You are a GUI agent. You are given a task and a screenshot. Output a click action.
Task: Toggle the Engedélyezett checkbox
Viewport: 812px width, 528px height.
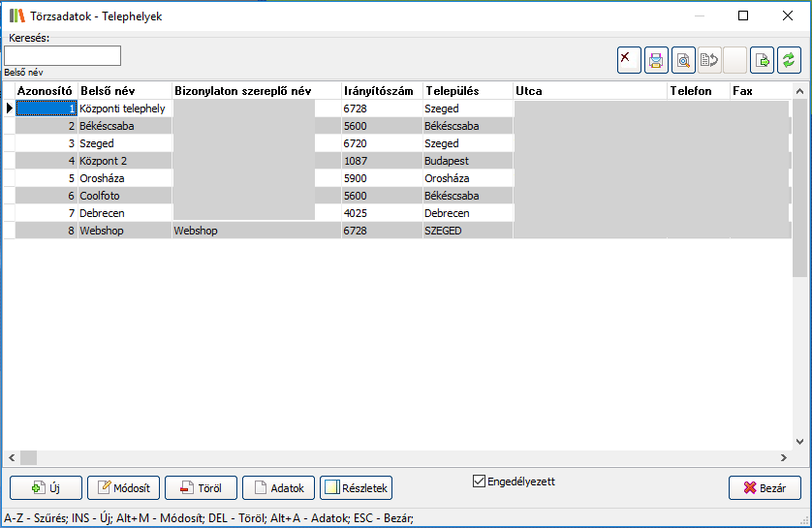[x=479, y=481]
